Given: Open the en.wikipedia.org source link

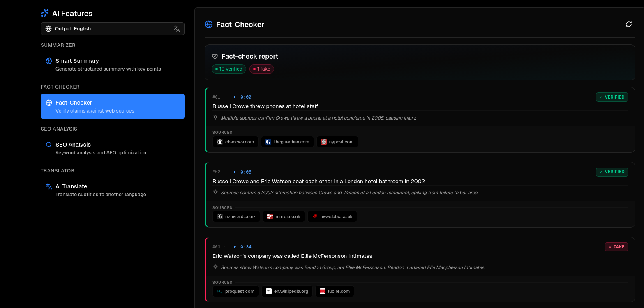Looking at the screenshot, I should [287, 291].
